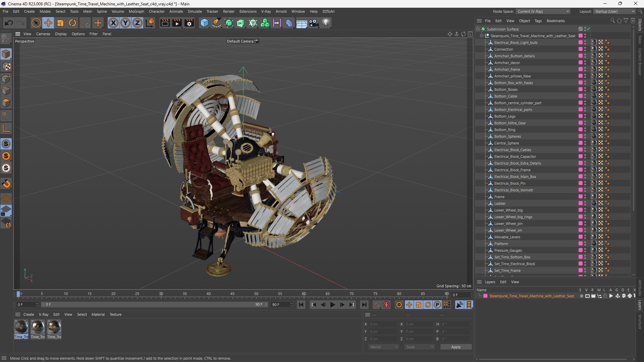Toggle Y-axis lock
The image size is (644, 362).
pyautogui.click(x=125, y=23)
